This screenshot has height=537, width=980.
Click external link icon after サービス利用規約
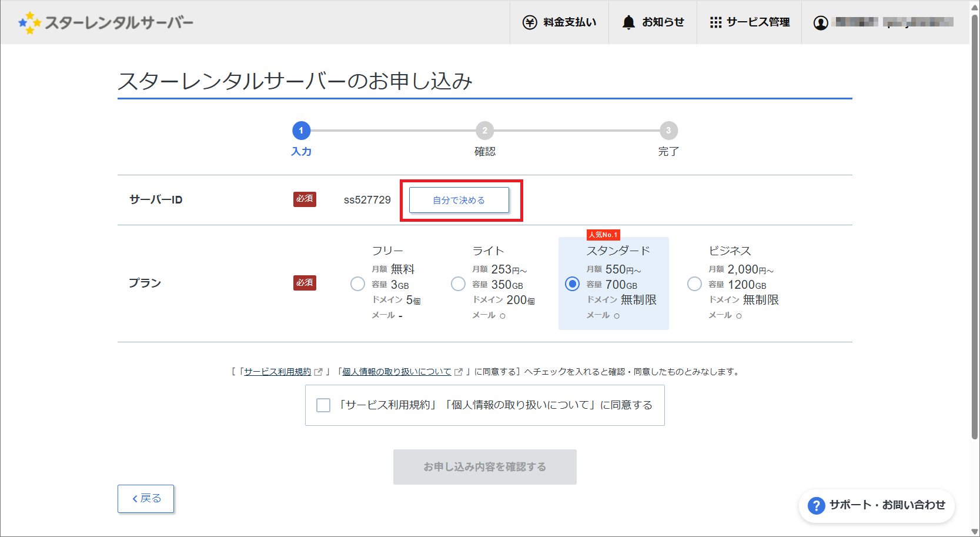pyautogui.click(x=319, y=372)
